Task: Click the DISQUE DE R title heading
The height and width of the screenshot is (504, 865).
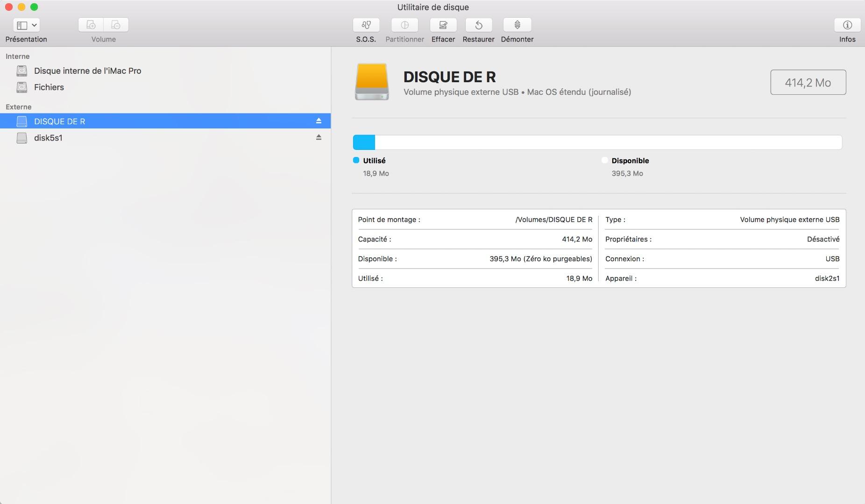Action: pyautogui.click(x=450, y=77)
